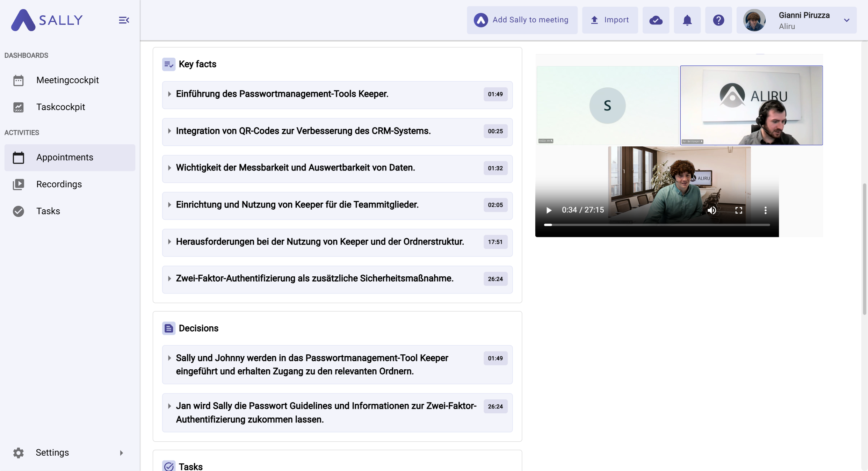Open video more options menu

[x=765, y=210]
